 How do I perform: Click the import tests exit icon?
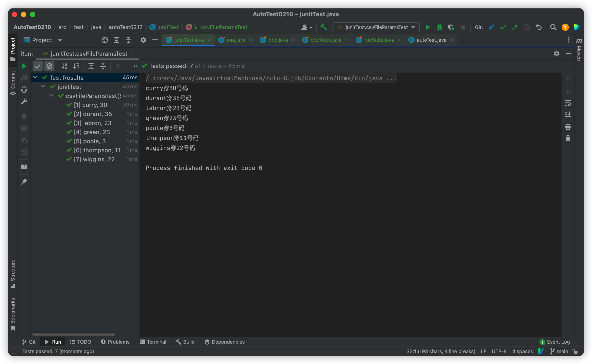pyautogui.click(x=24, y=152)
